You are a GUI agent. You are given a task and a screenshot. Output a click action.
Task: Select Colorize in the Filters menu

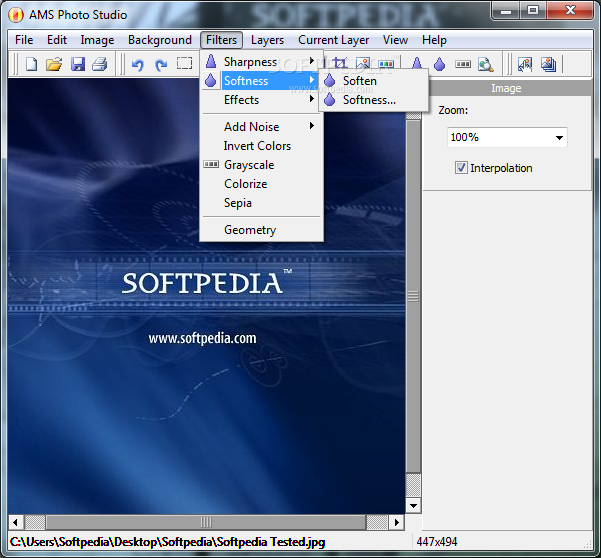click(x=262, y=184)
